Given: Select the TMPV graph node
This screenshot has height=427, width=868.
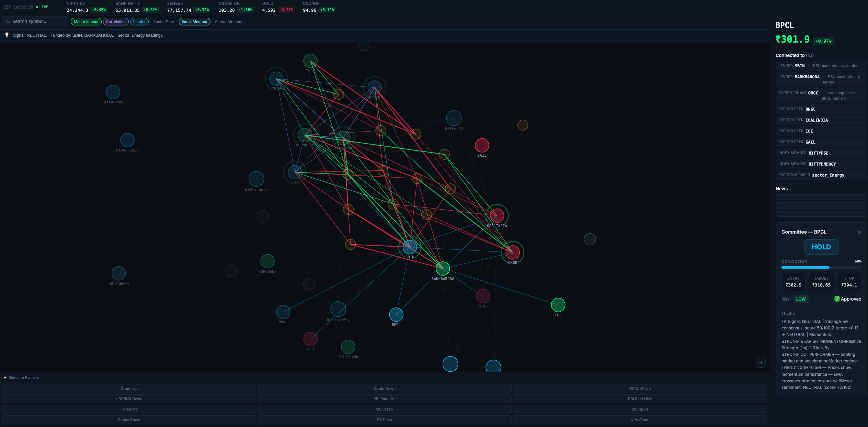Looking at the screenshot, I should click(x=276, y=79).
